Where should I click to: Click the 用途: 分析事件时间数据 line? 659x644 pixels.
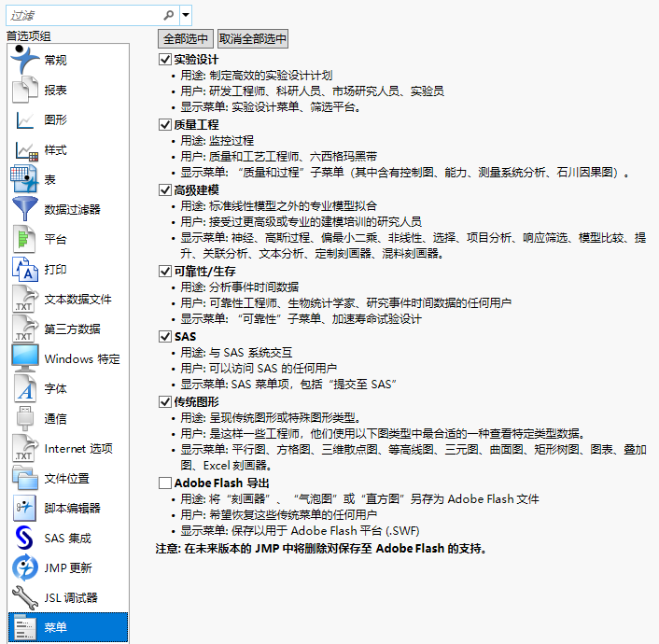coord(240,287)
